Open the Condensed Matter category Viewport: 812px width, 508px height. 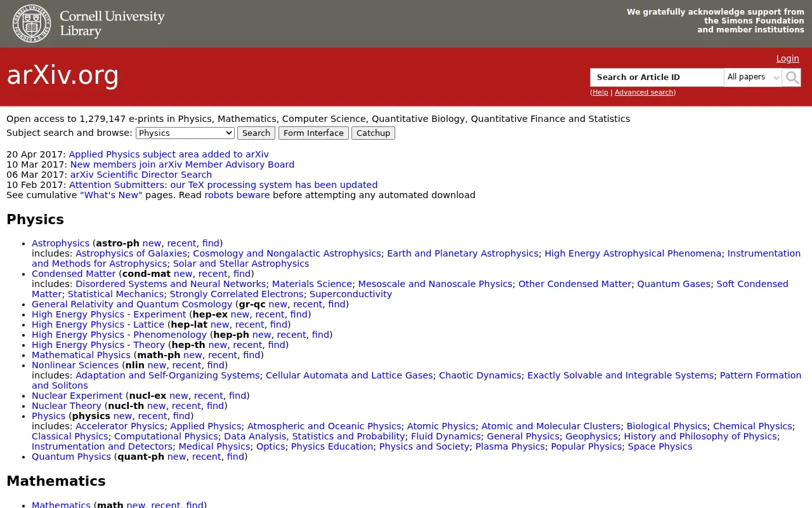74,274
